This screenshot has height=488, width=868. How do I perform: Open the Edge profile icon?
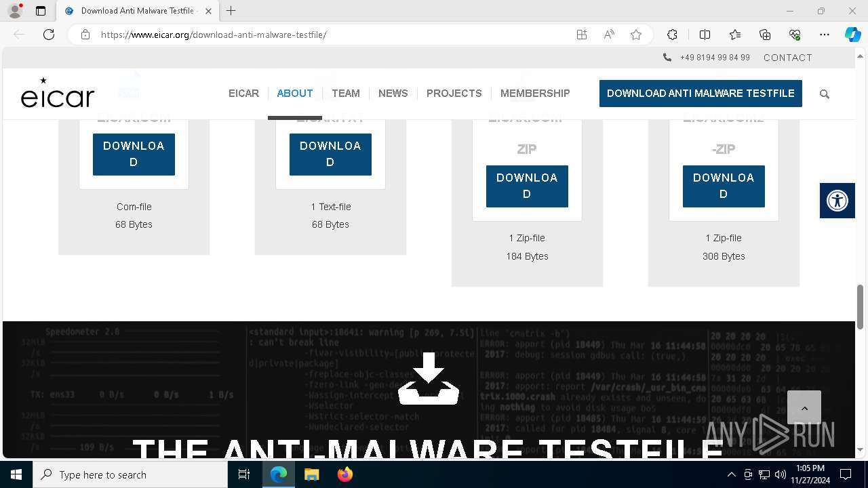15,11
